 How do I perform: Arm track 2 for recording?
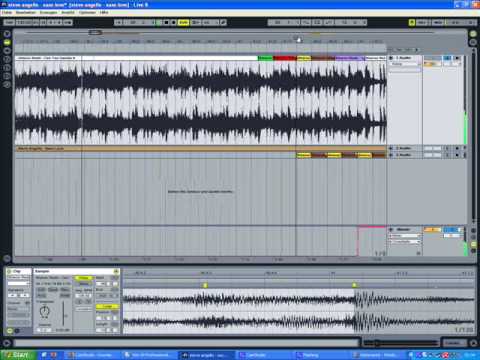pos(458,148)
